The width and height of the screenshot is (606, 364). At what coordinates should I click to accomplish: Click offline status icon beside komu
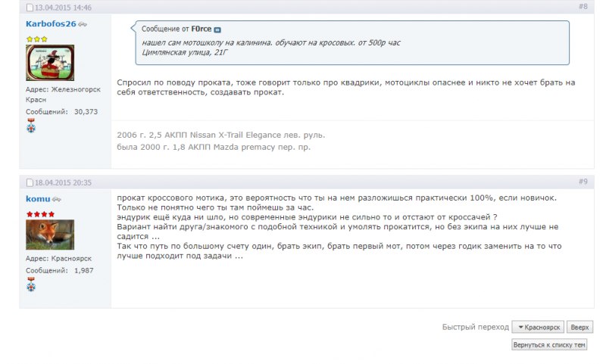pos(56,199)
